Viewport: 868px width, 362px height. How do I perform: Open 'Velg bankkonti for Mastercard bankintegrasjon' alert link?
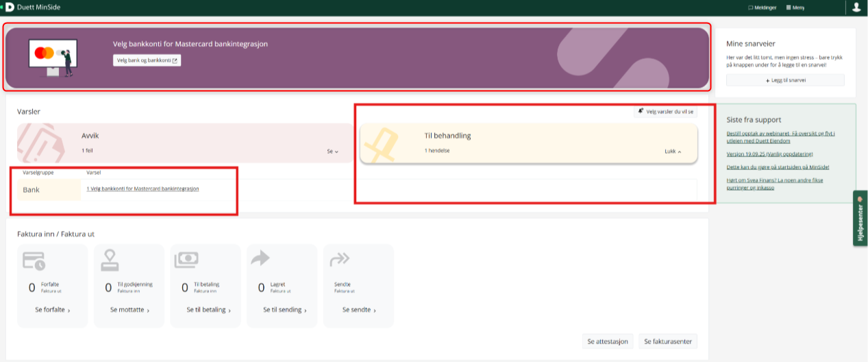click(142, 189)
